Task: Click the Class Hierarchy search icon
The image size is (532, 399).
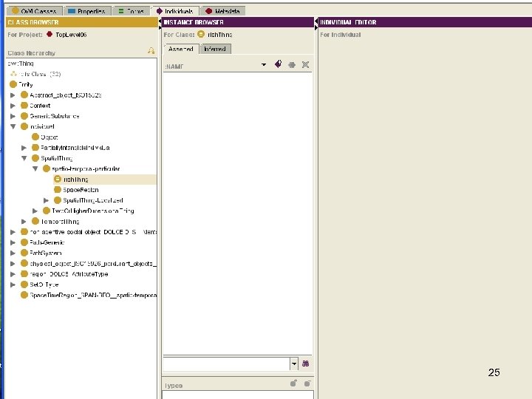Action: pyautogui.click(x=151, y=51)
